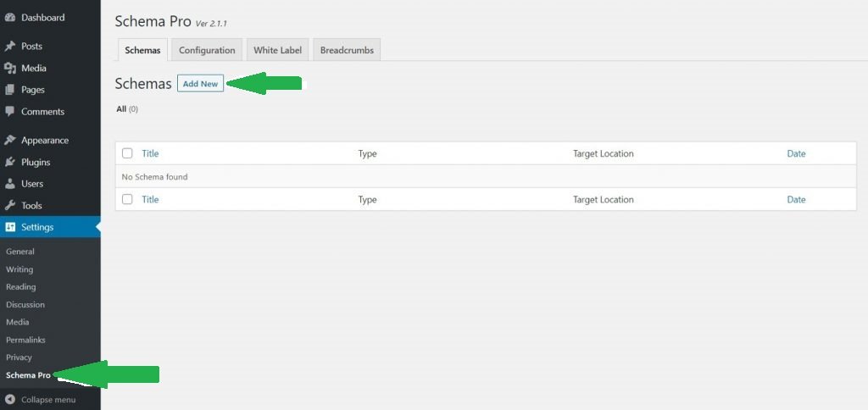Open the Appearance menu
The width and height of the screenshot is (868, 410).
coord(45,140)
